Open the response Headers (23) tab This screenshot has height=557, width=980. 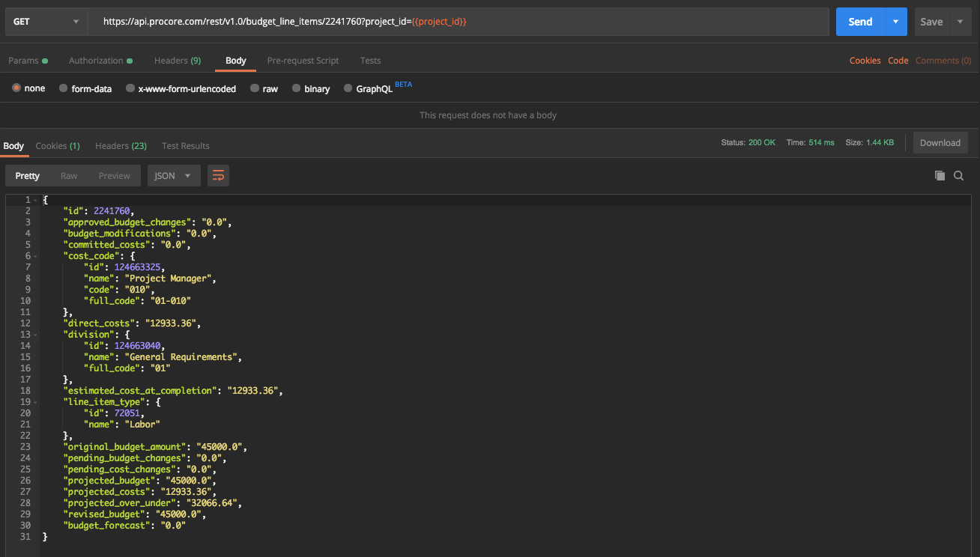point(121,146)
